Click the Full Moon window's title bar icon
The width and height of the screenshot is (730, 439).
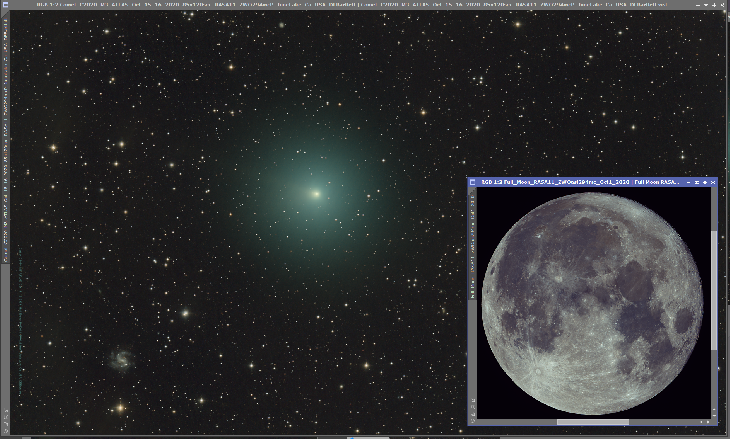(473, 183)
